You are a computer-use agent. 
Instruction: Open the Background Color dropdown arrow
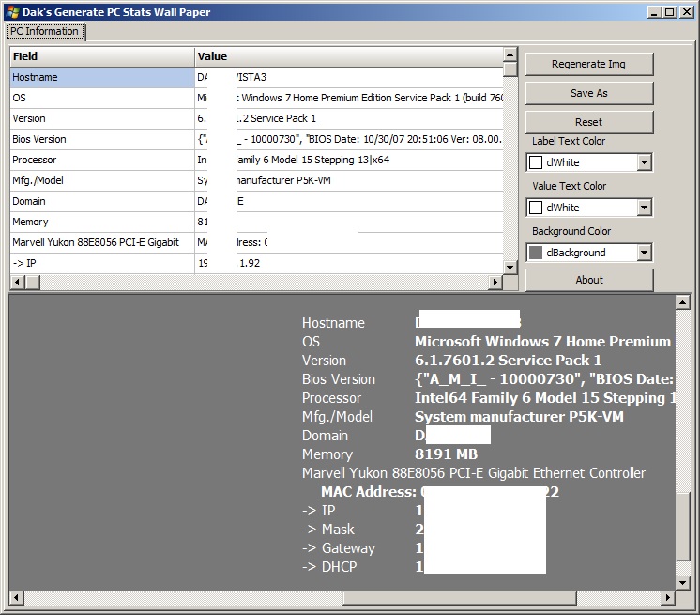coord(644,253)
